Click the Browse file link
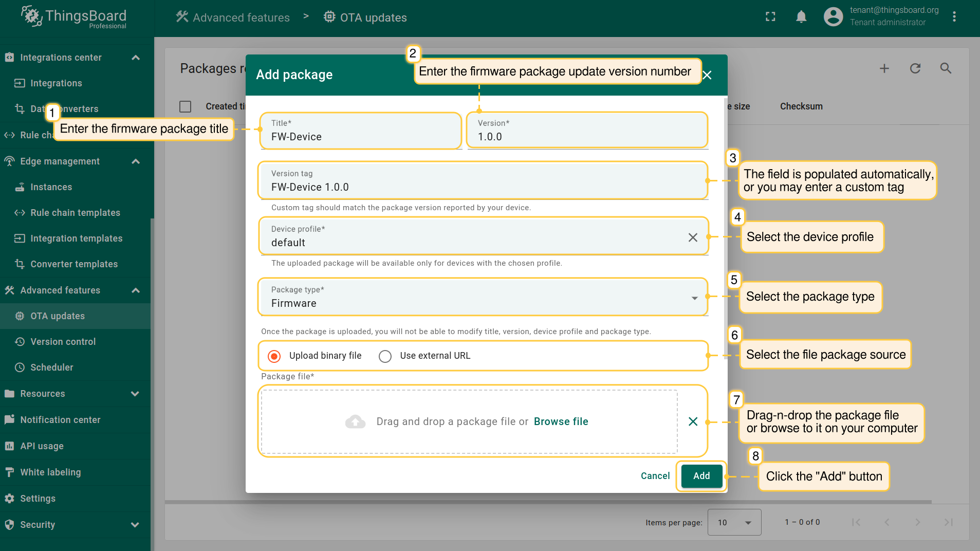 tap(561, 421)
